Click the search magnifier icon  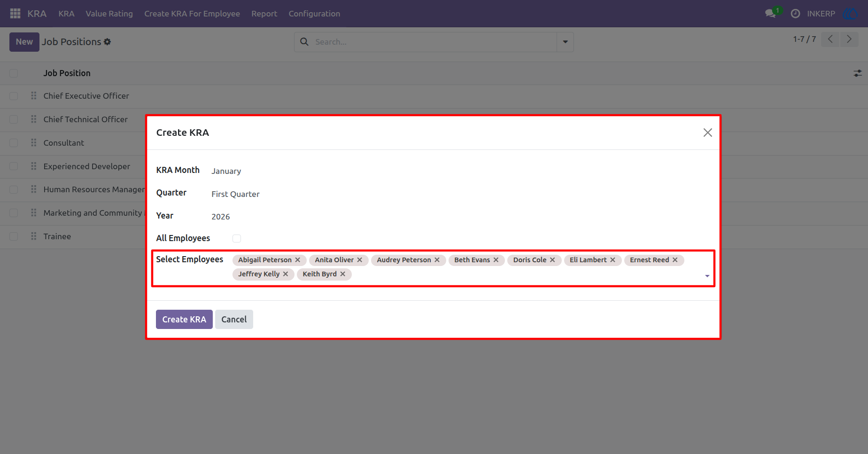(304, 42)
